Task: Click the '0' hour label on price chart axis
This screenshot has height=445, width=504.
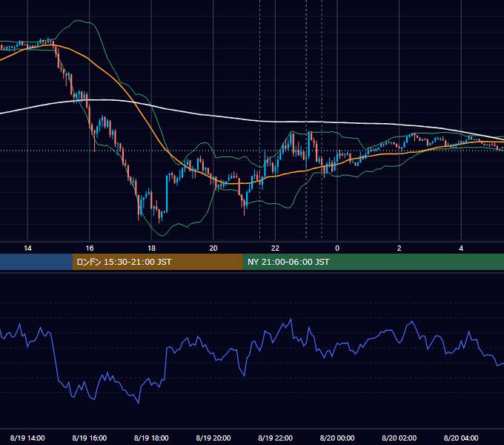Action: point(337,248)
